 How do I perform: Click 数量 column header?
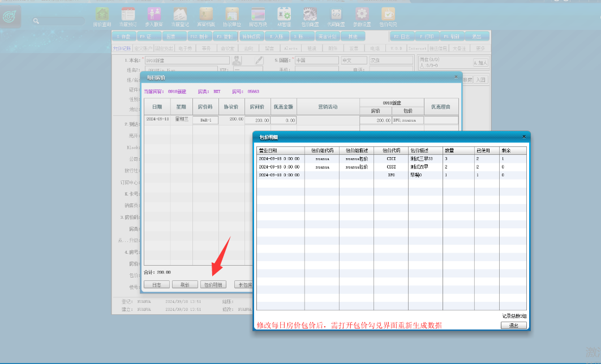click(458, 150)
